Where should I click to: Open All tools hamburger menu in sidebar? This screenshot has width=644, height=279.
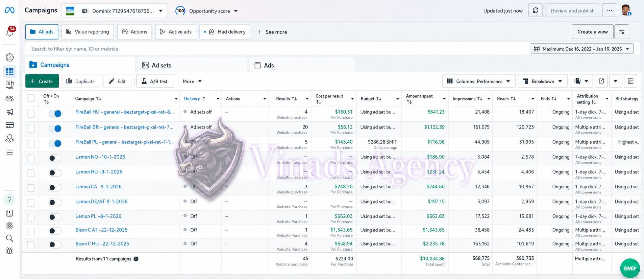point(10,153)
